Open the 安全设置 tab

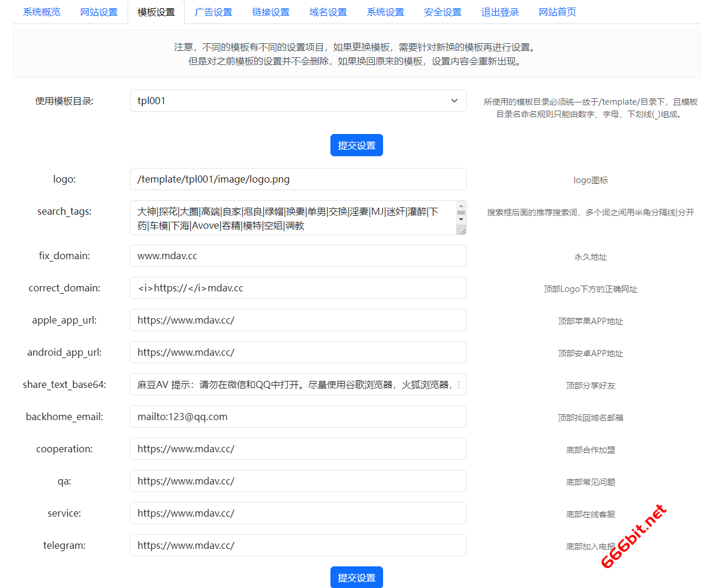click(x=443, y=12)
